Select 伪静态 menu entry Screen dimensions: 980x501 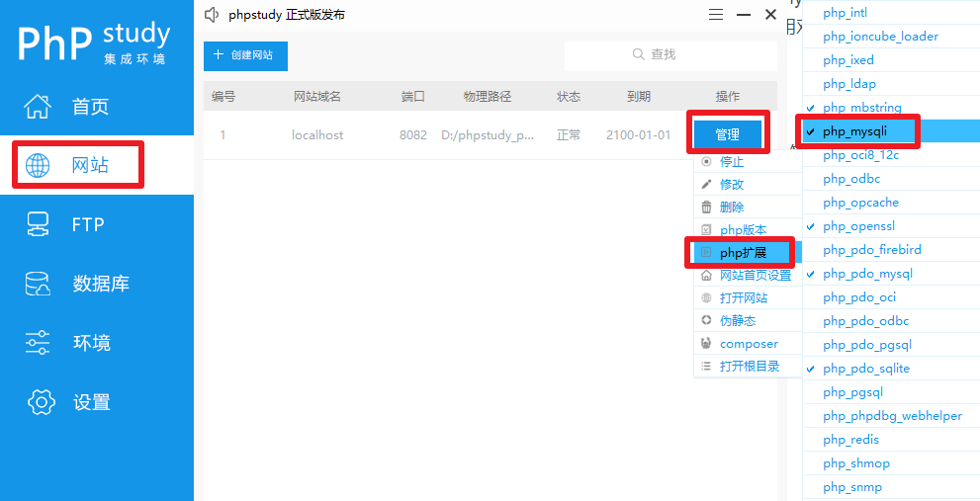coord(748,320)
